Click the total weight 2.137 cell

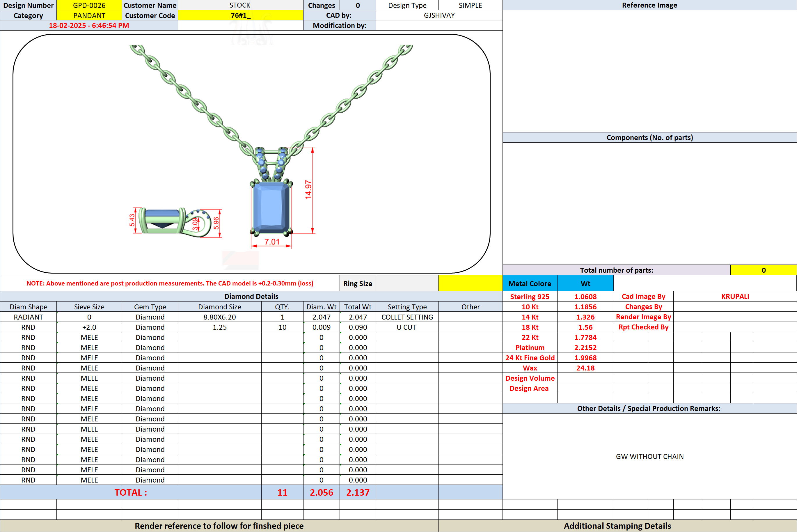358,492
